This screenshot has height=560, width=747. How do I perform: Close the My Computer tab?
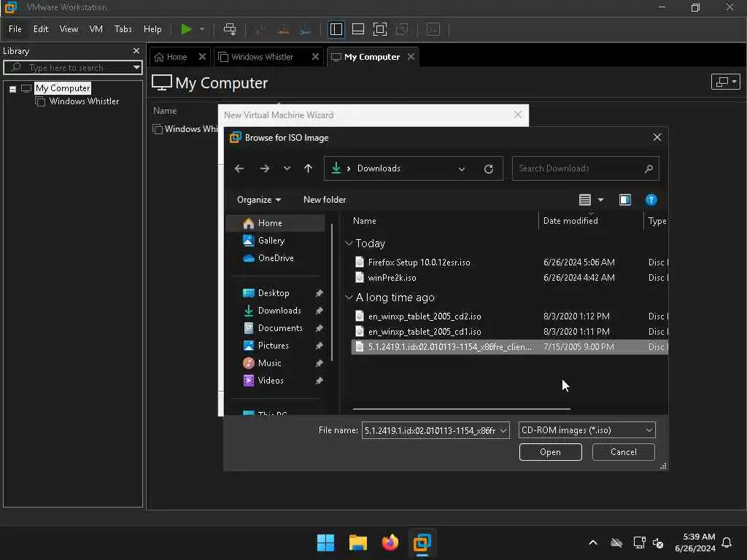point(411,57)
